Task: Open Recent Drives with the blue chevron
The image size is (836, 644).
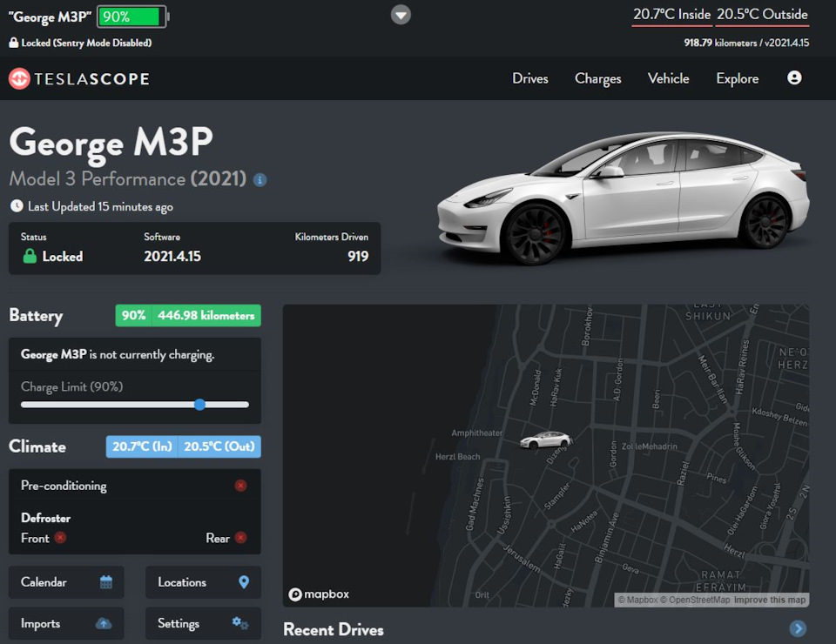Action: point(798,628)
